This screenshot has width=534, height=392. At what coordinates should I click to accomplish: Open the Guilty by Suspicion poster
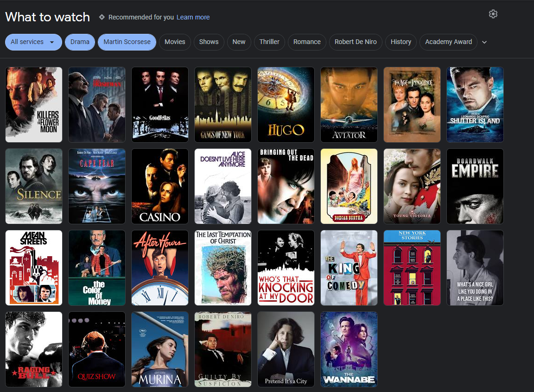click(x=222, y=349)
